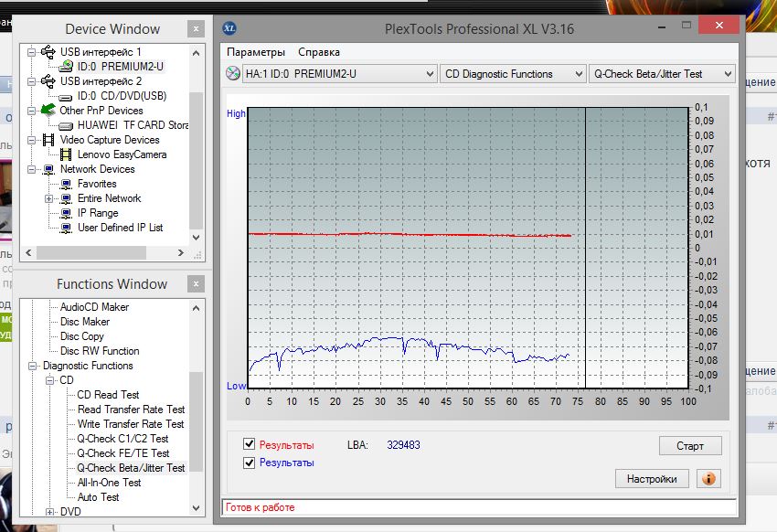Select Q-Check Beta/Jitter Test in tree

(131, 468)
